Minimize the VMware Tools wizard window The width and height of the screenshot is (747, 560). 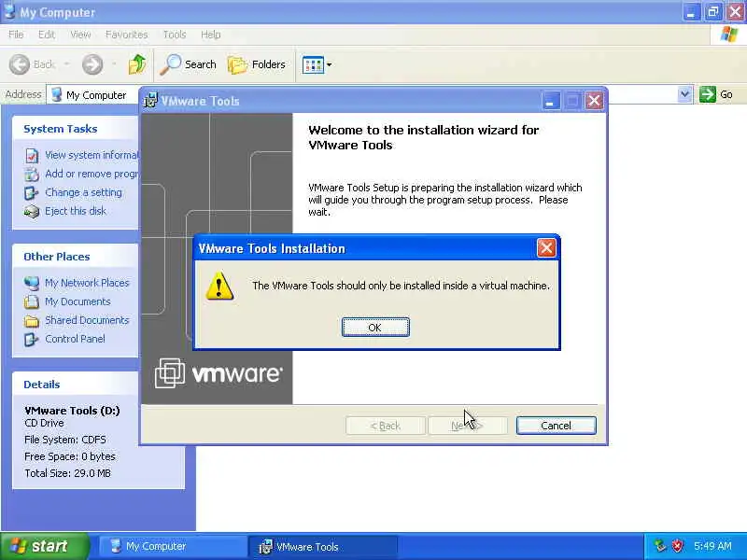[x=551, y=101]
